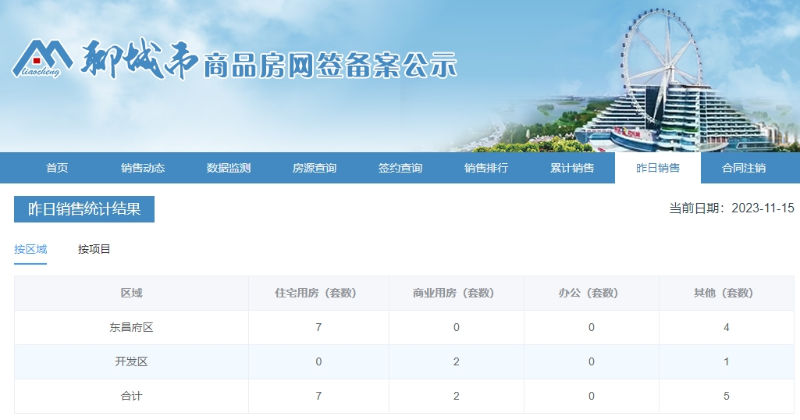The image size is (800, 420).
Task: Switch to 按区域 view tab
Action: [31, 249]
